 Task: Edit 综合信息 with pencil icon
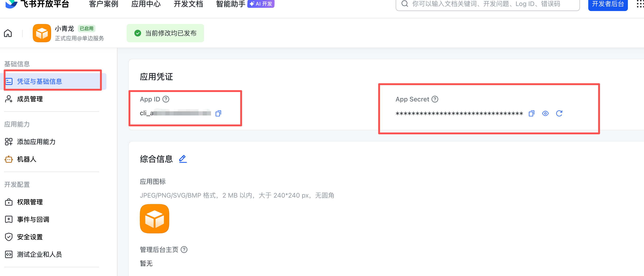pos(183,159)
